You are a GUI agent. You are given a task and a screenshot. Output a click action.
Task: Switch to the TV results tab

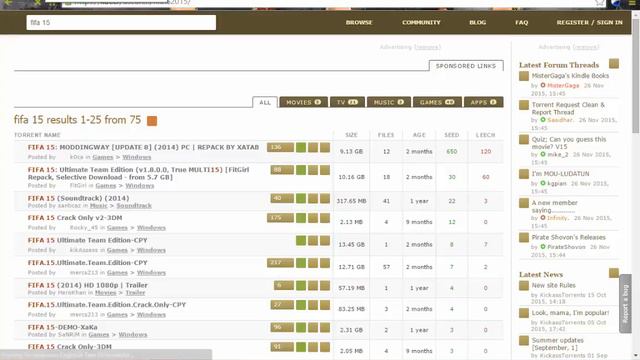click(x=347, y=102)
